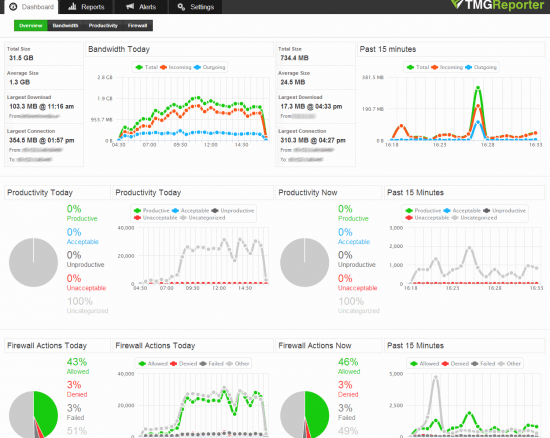
Task: Click the TMGReporter logo
Action: tap(497, 5)
